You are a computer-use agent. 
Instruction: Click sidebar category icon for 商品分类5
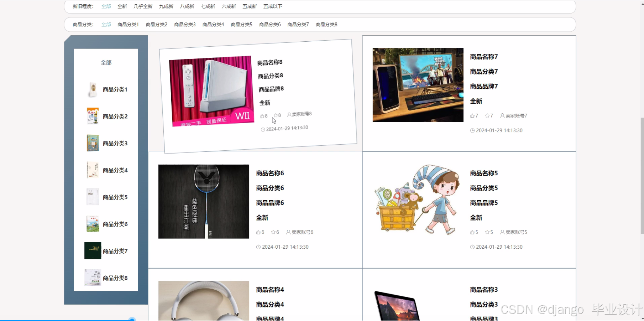(93, 197)
